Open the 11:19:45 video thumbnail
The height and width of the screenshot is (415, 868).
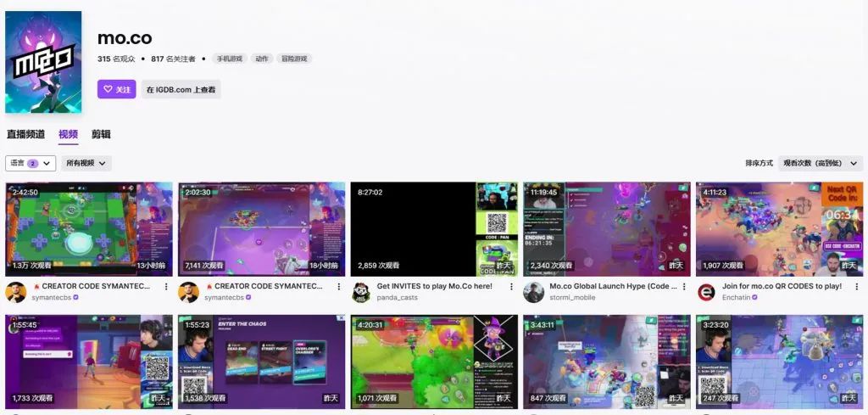[x=607, y=229]
